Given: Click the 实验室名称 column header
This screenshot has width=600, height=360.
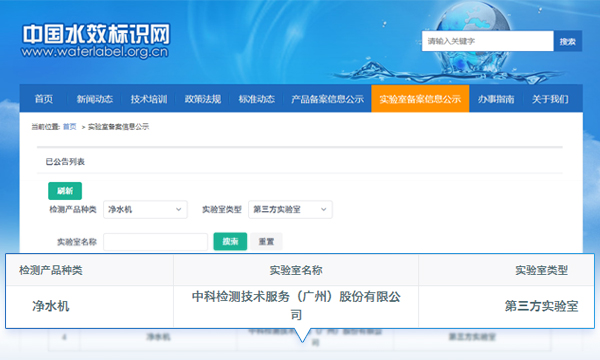Looking at the screenshot, I should [x=296, y=270].
